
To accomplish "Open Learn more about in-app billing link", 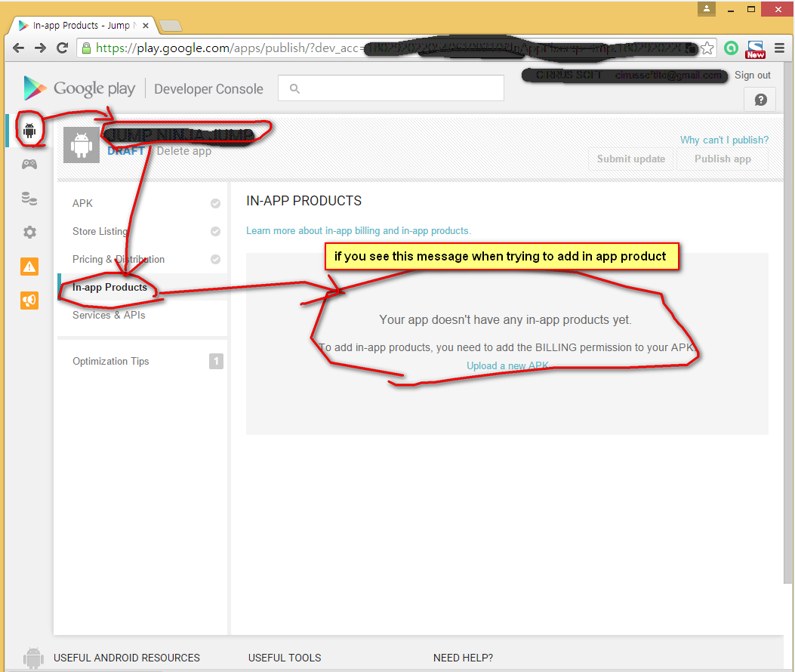I will pos(359,231).
